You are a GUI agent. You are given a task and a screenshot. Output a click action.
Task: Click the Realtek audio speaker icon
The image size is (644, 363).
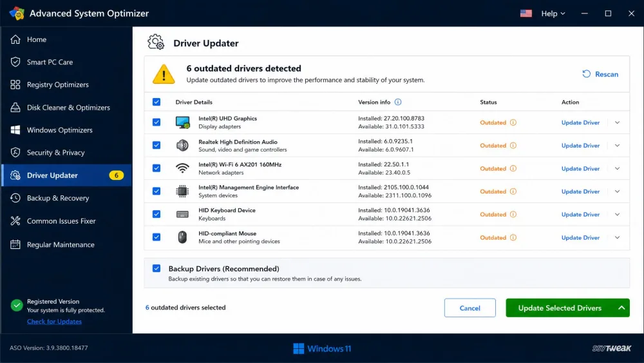[x=182, y=145]
